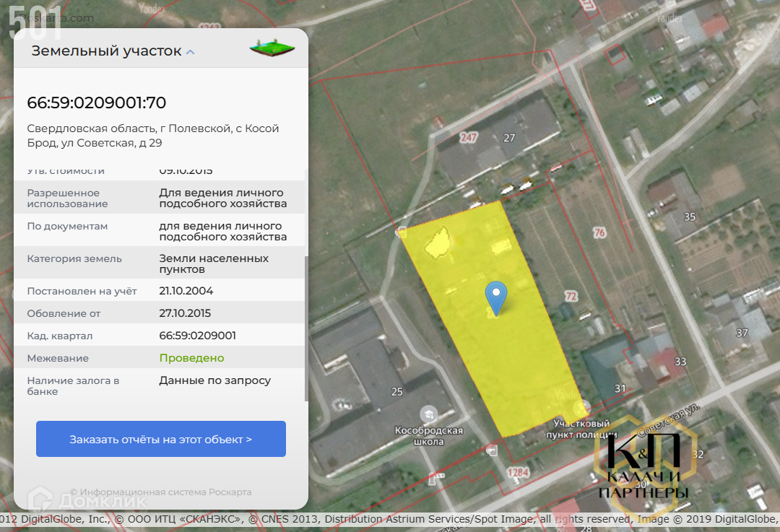Image resolution: width=780 pixels, height=532 pixels.
Task: Click parcel label 72 on map
Action: pos(571,297)
